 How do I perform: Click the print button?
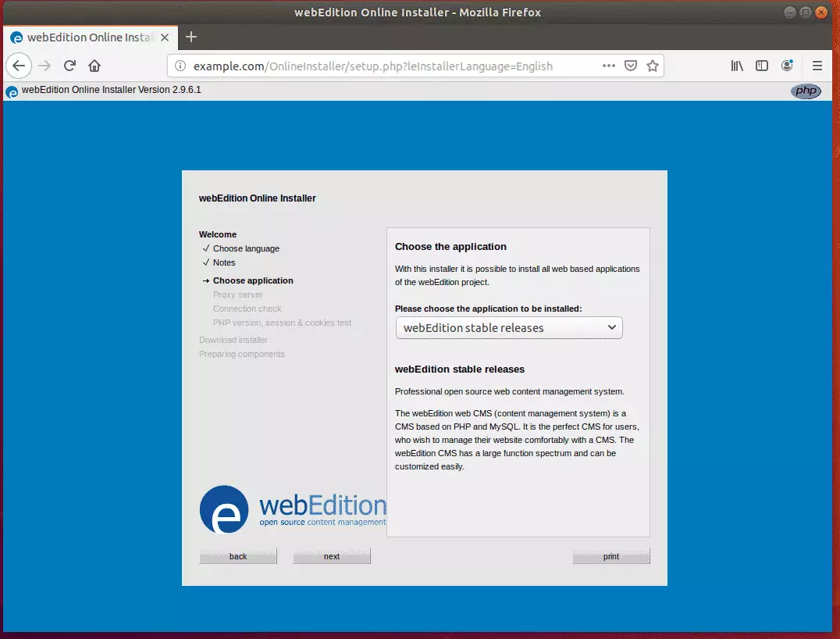pyautogui.click(x=610, y=556)
